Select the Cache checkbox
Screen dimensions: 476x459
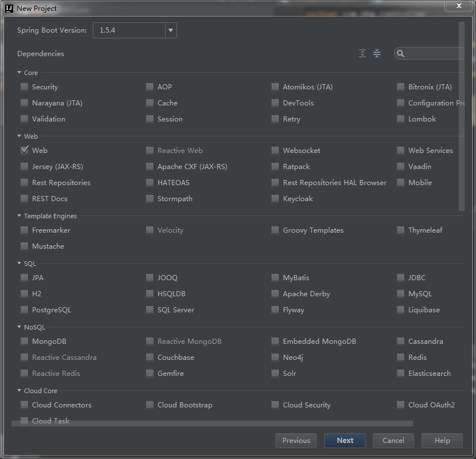pos(150,103)
